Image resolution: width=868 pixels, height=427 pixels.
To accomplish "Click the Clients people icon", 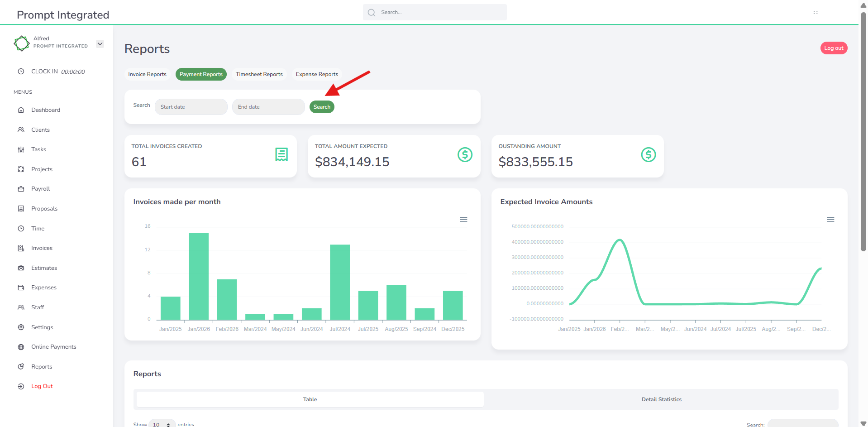I will (21, 130).
